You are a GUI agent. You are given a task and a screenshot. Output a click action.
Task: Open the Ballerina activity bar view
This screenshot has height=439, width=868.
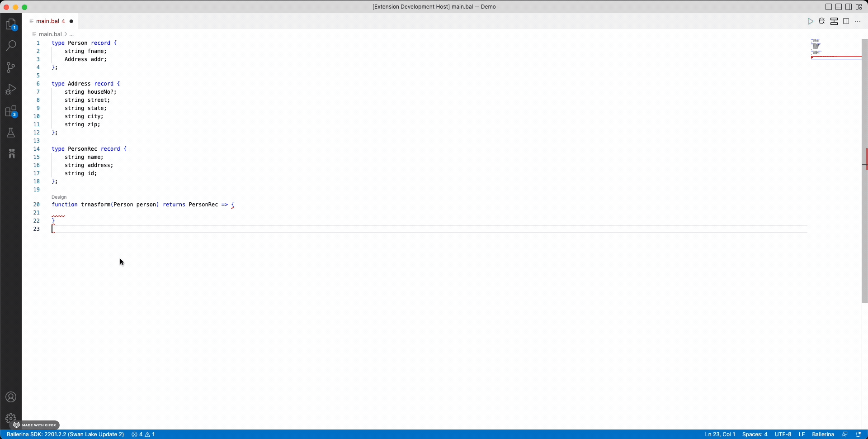[11, 154]
